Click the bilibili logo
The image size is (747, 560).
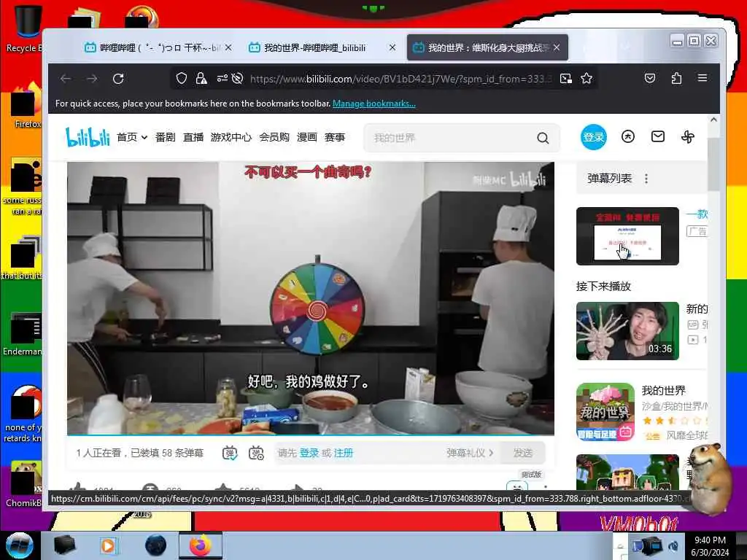88,137
